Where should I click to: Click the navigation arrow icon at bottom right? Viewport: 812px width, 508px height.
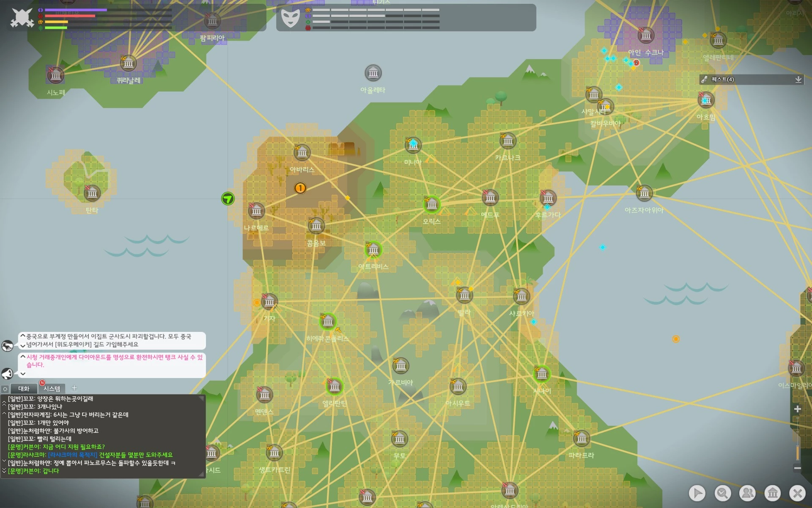click(697, 493)
